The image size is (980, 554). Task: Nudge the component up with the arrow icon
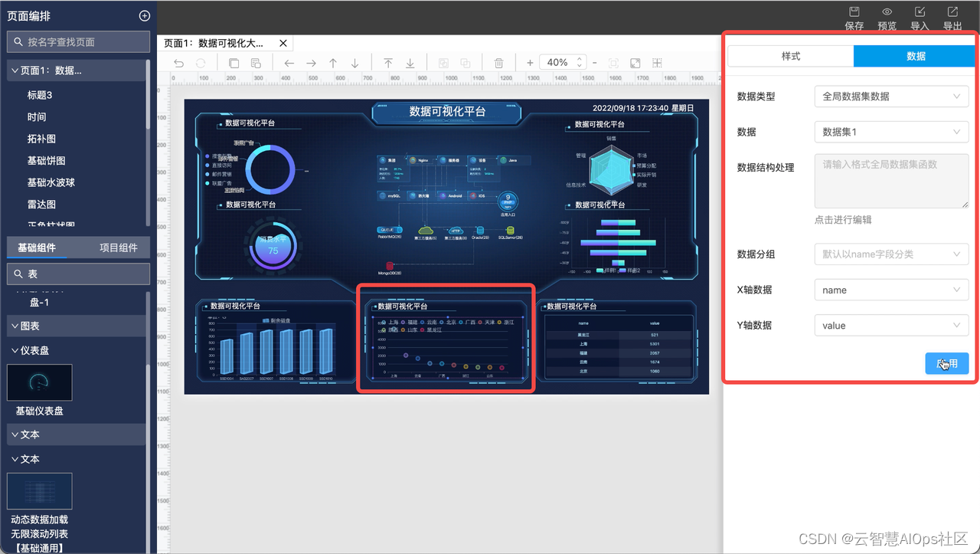point(333,63)
